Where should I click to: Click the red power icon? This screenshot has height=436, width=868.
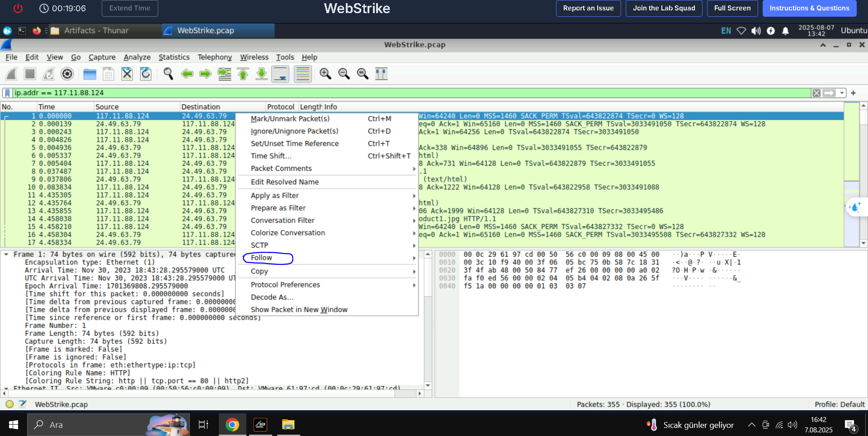18,8
